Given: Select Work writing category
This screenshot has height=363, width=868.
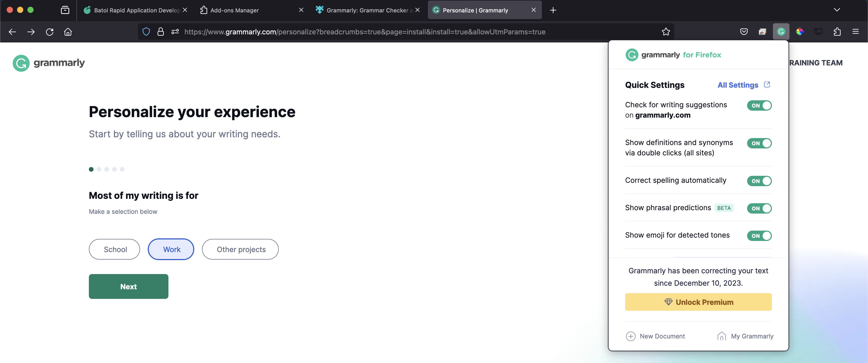Looking at the screenshot, I should [x=171, y=249].
